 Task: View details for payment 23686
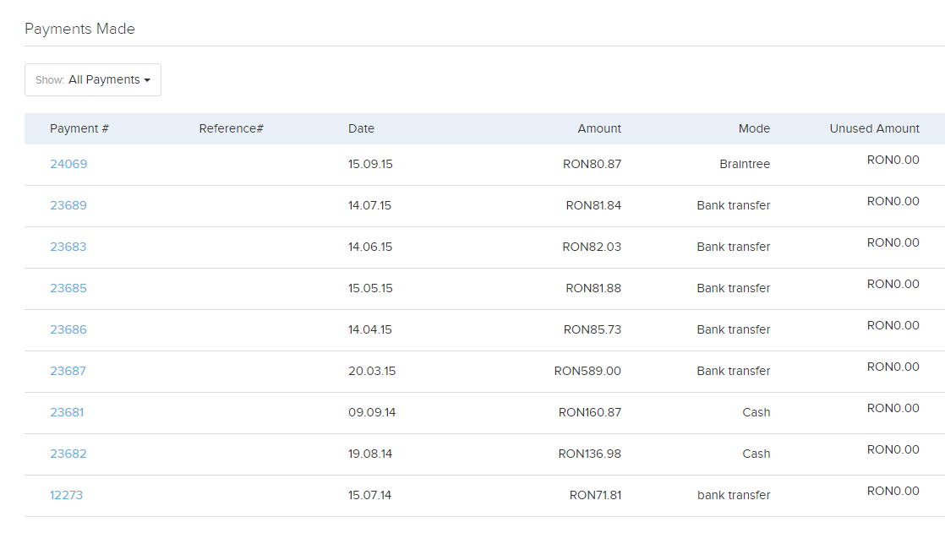pos(68,329)
